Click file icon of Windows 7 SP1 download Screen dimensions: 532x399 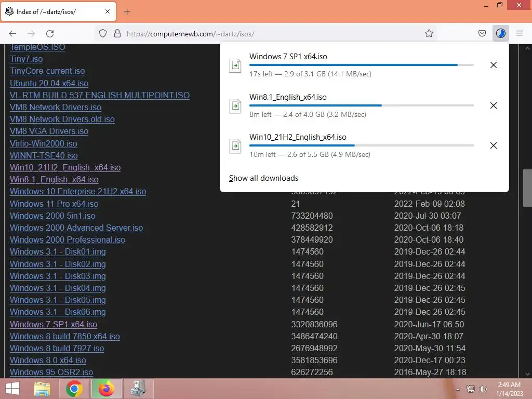[x=235, y=65]
